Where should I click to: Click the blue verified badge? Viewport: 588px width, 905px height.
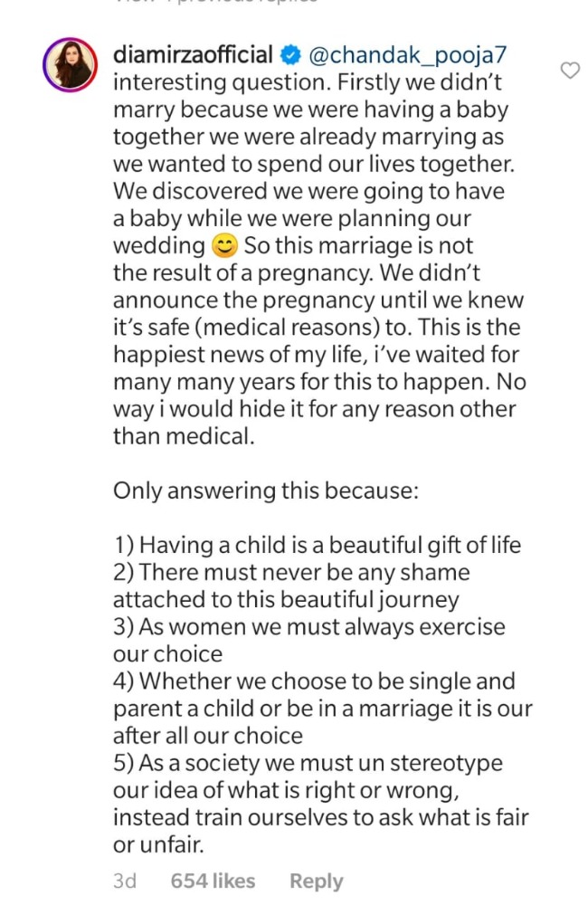[289, 56]
